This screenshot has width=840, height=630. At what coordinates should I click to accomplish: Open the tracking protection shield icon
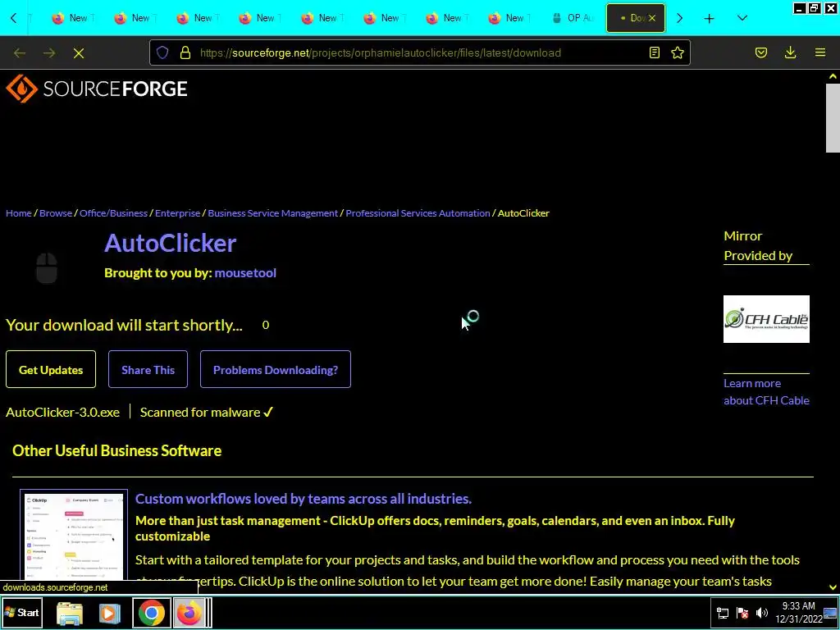[x=162, y=52]
